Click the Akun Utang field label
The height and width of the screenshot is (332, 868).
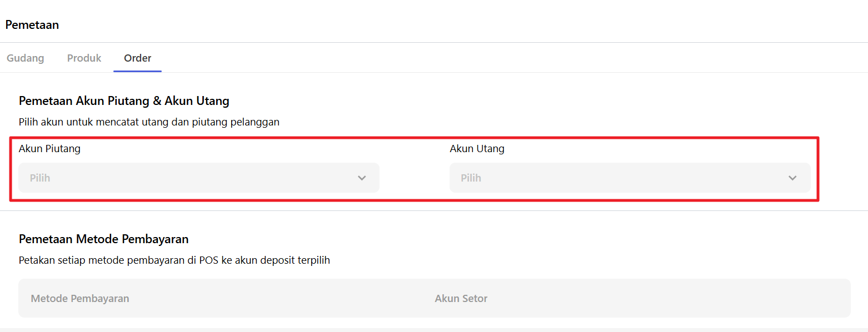point(477,149)
